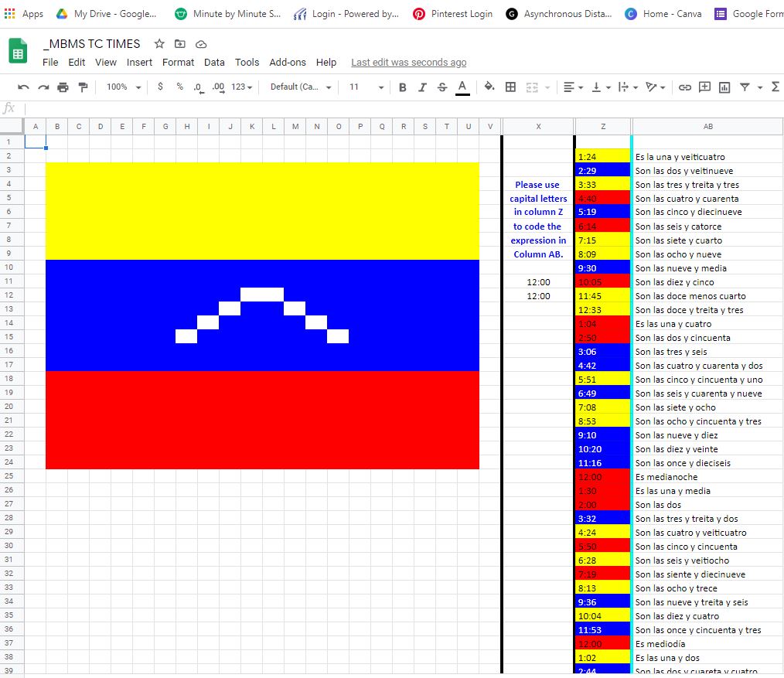Format as currency with dollar icon
This screenshot has width=784, height=678.
coord(160,87)
